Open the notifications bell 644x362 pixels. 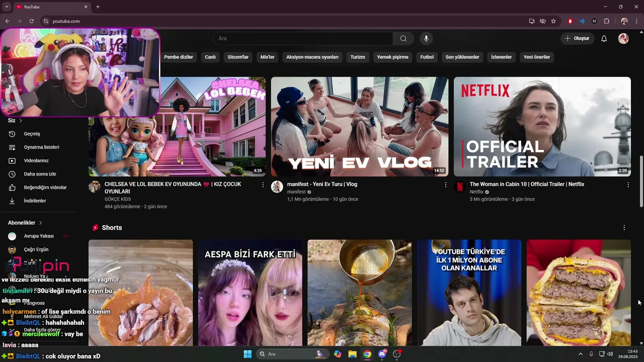coord(604,39)
